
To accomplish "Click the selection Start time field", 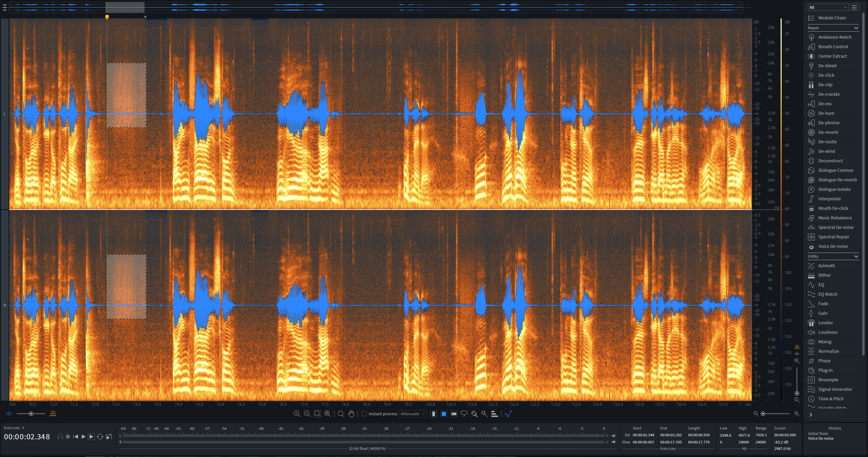I will 643,435.
